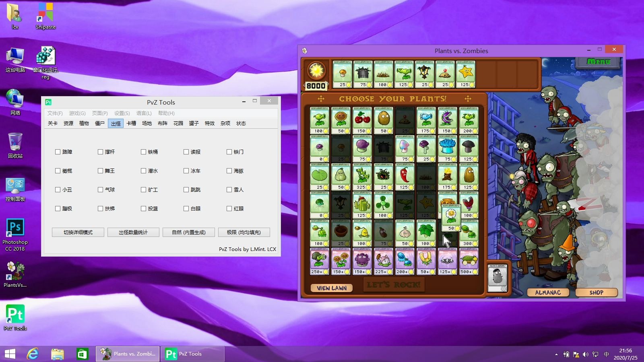Remove the Grave Buster from the chosen seed bar
The height and width of the screenshot is (362, 644).
[363, 74]
